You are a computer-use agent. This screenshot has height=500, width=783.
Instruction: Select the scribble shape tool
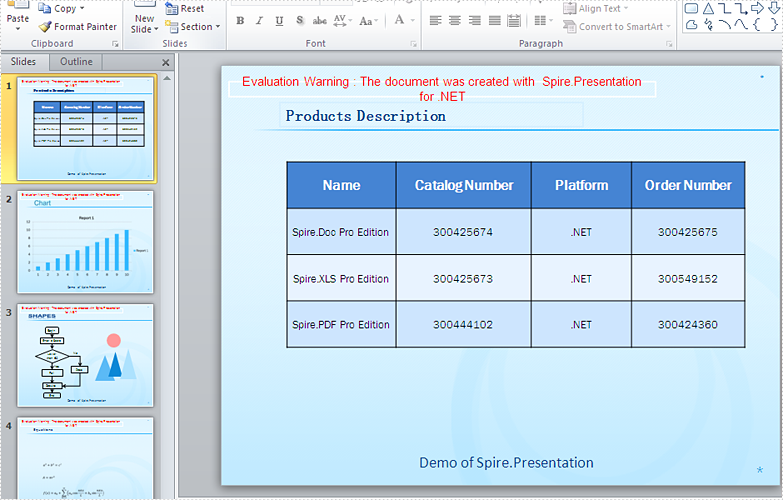(708, 24)
